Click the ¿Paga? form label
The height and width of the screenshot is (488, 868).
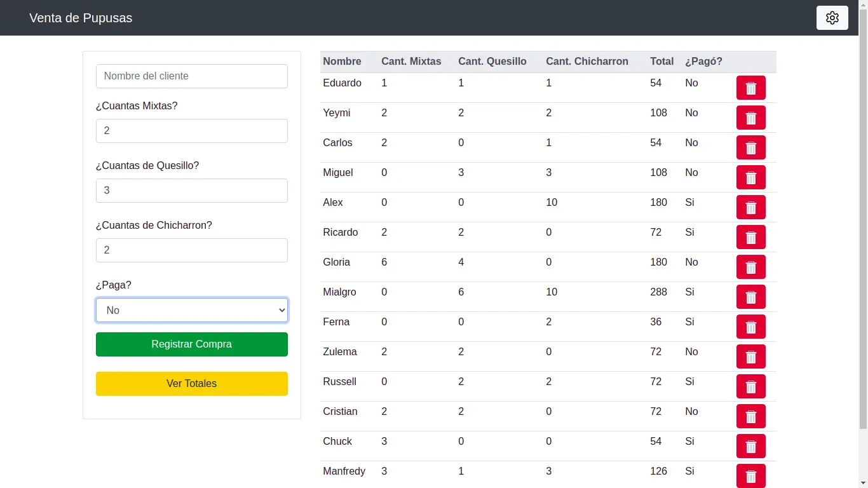coord(114,285)
